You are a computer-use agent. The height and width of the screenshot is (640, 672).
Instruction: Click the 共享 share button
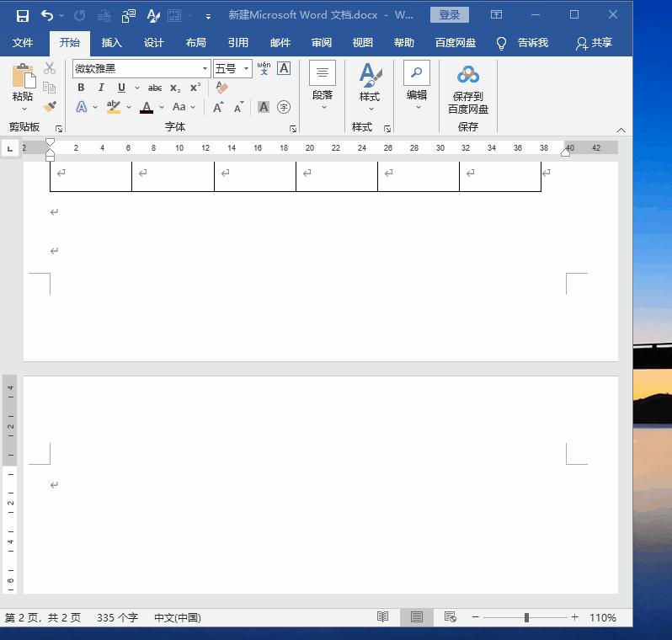click(594, 43)
